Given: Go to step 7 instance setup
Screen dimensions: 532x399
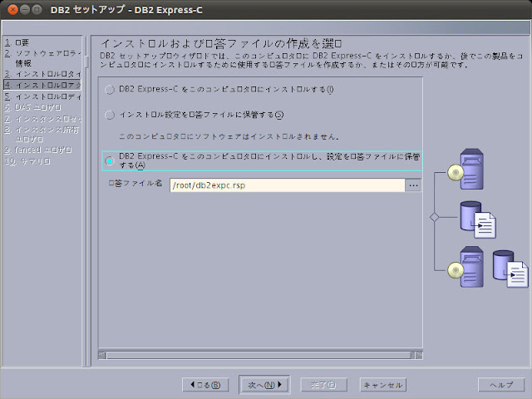Looking at the screenshot, I should click(42, 119).
